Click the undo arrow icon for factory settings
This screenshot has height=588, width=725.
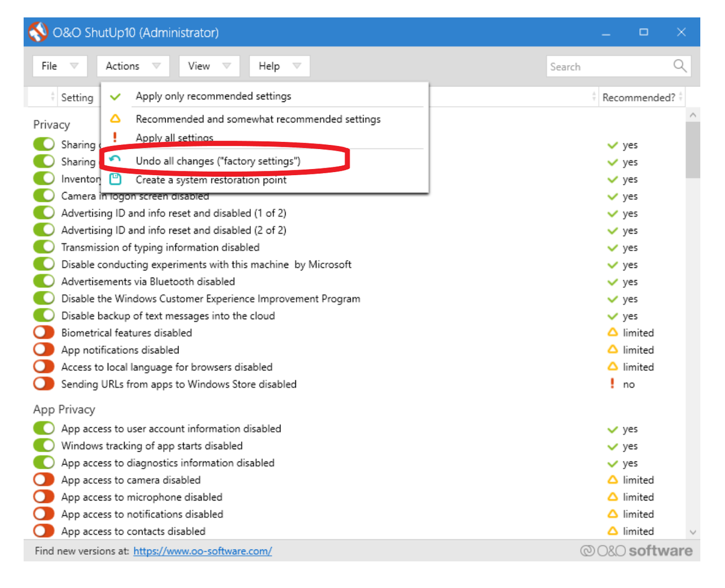[115, 161]
